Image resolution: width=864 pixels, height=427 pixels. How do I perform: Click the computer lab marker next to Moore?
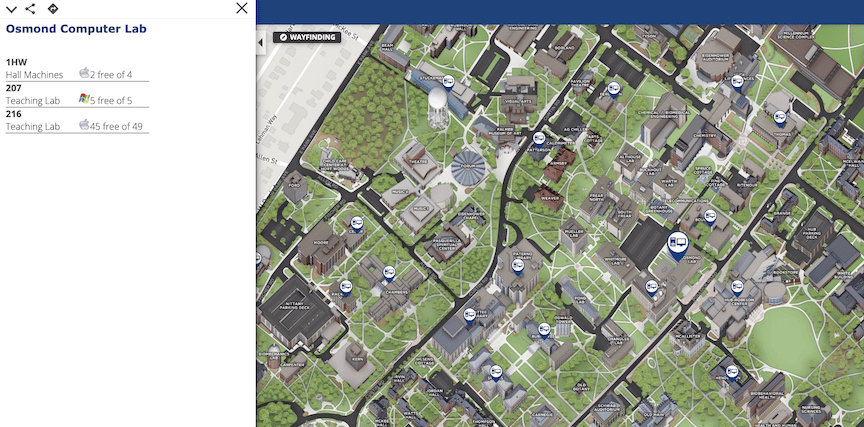pyautogui.click(x=357, y=223)
